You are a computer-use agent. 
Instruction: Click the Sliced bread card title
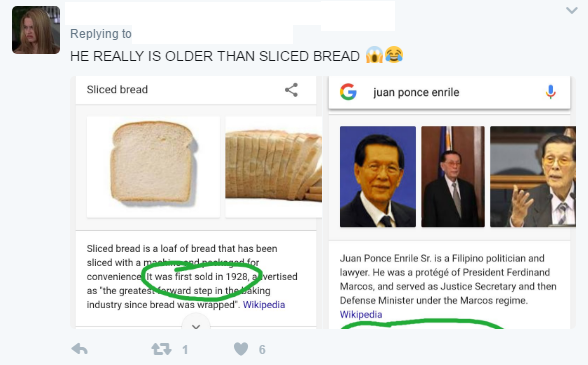click(x=117, y=90)
